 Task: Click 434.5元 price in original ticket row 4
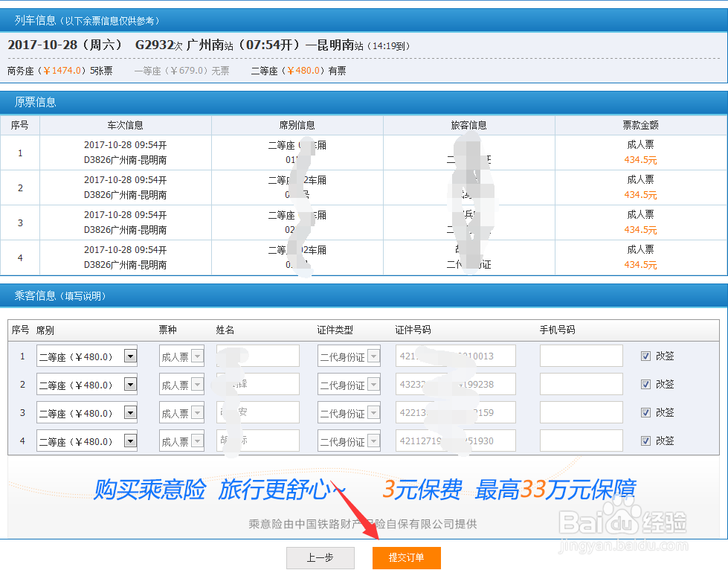640,265
